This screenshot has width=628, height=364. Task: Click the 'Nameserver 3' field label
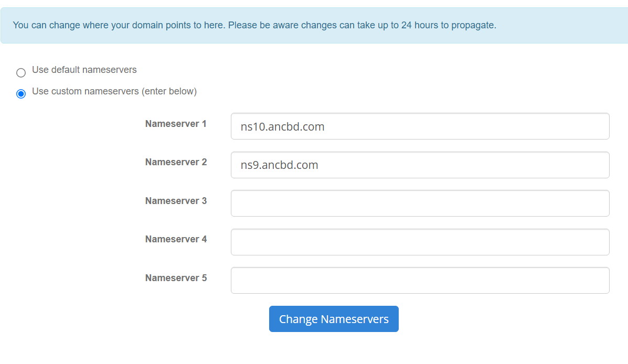tap(176, 201)
